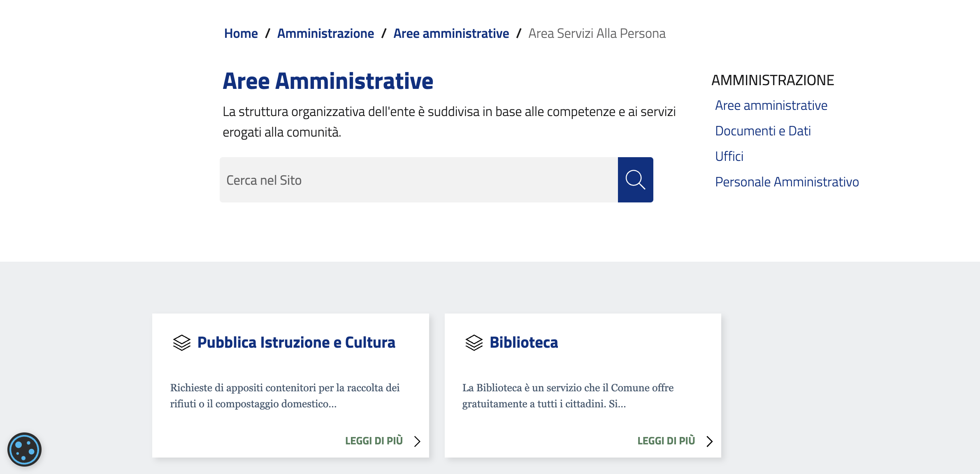Click the Biblioteca card description text
The width and height of the screenshot is (980, 474).
coord(568,395)
